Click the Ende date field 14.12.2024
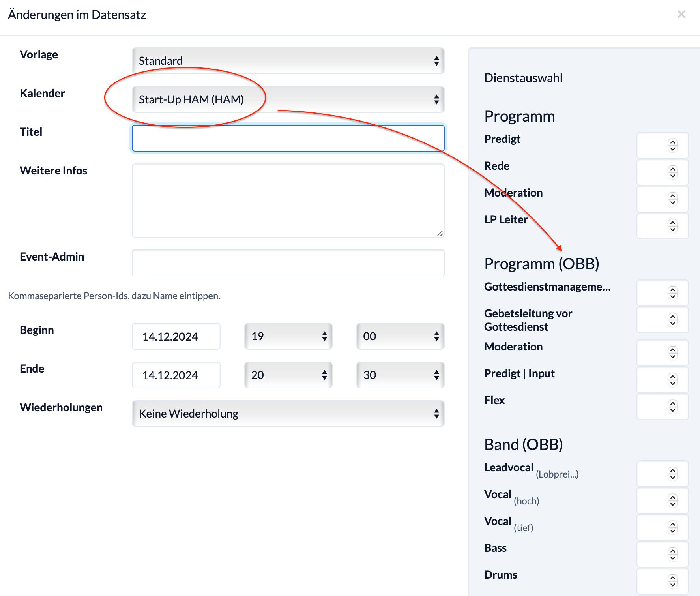 point(176,375)
